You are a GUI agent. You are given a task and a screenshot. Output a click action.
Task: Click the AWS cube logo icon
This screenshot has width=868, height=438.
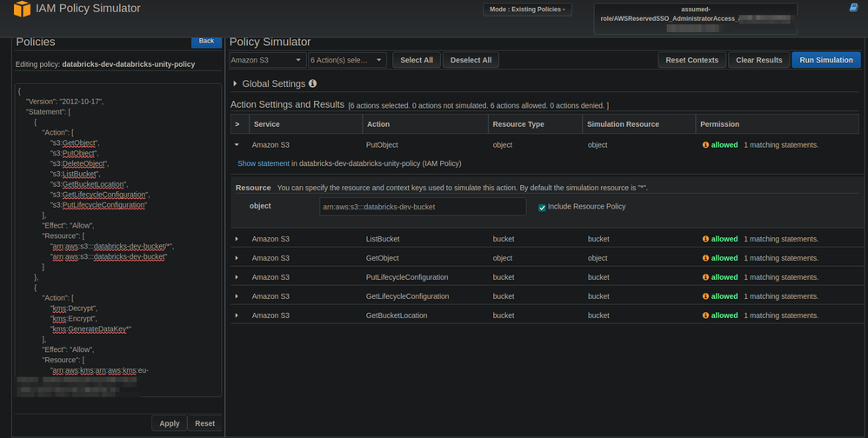tap(22, 9)
